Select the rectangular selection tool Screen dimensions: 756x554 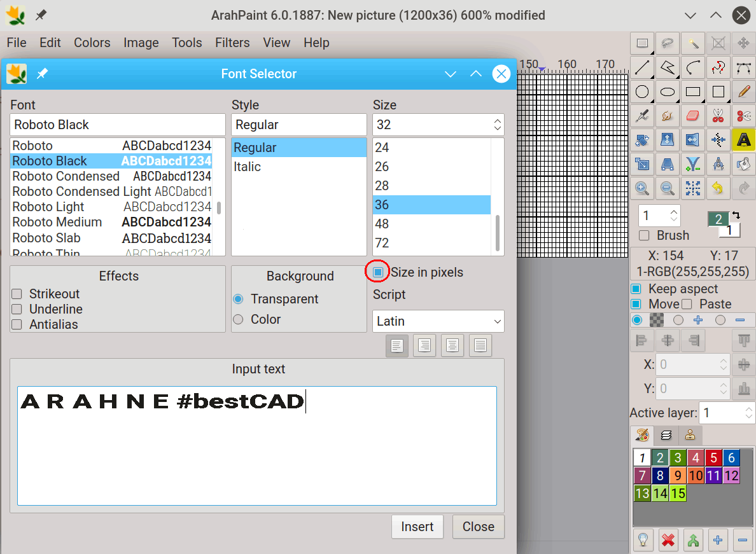[x=642, y=43]
